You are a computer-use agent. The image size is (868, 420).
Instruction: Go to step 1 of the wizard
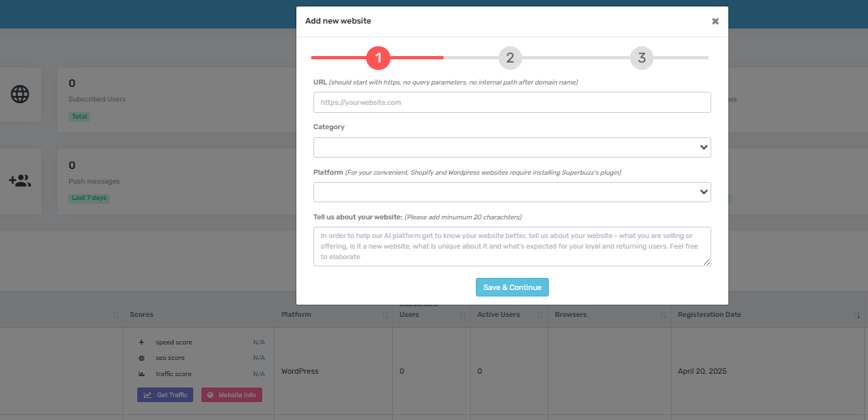pos(378,58)
